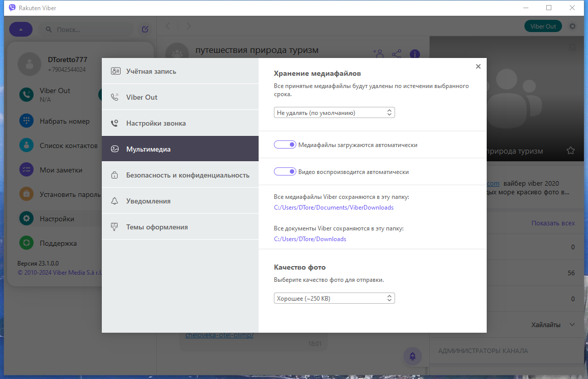Click the compose new message icon
This screenshot has height=379, width=588.
point(145,29)
